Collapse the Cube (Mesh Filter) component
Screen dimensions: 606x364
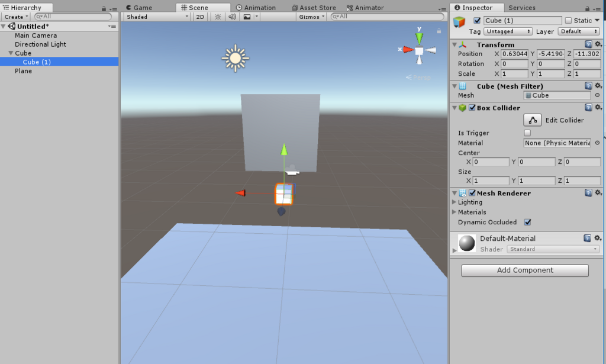pos(454,86)
